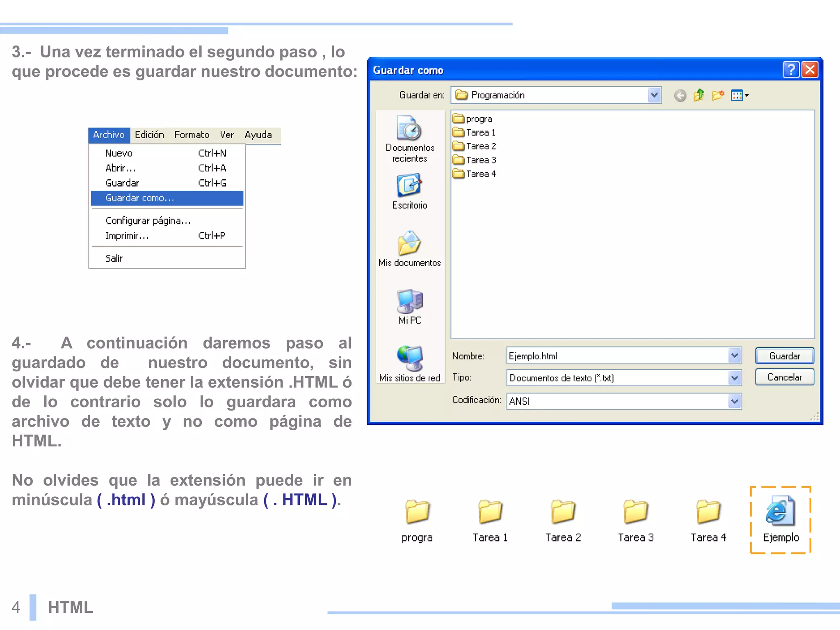
Task: Click the Cancelar button
Action: pyautogui.click(x=785, y=377)
